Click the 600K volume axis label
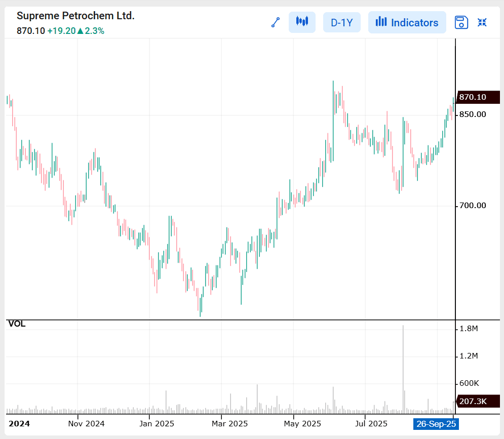 [469, 383]
